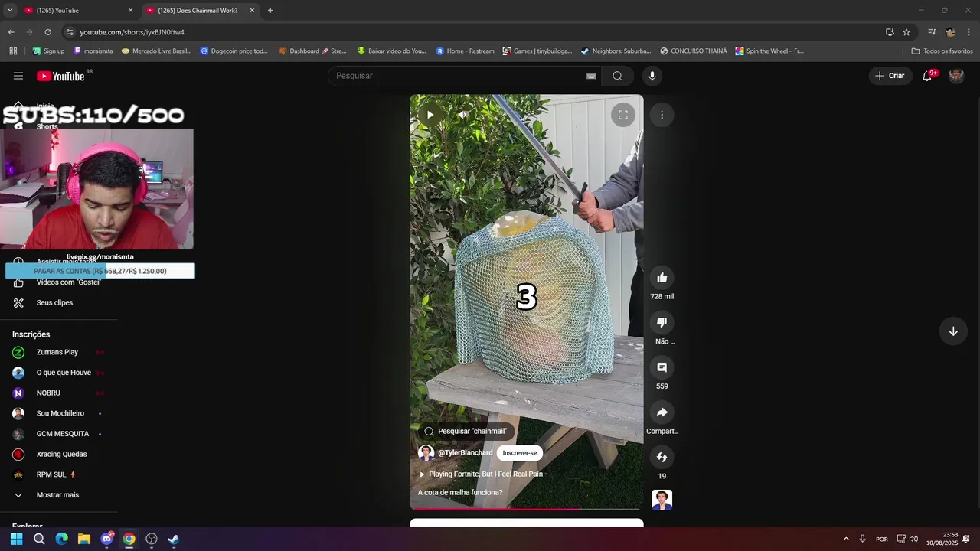Select the "Does Chainmail Work?" tab
The width and height of the screenshot is (980, 551).
(x=201, y=11)
